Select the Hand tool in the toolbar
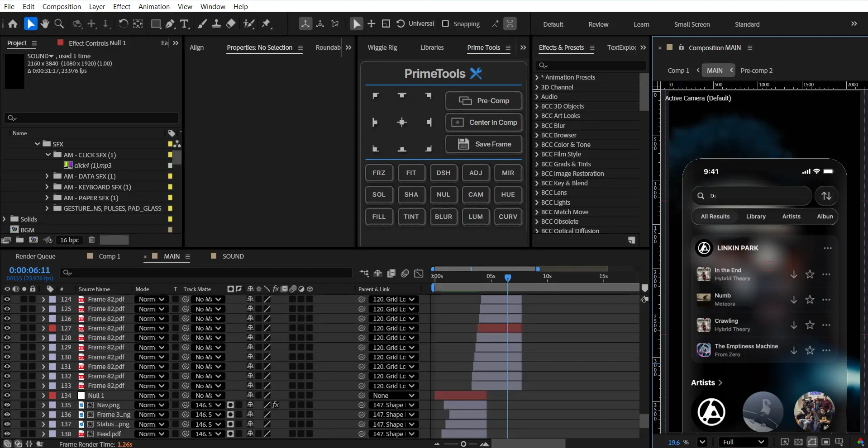Viewport: 868px width, 448px height. click(x=45, y=24)
